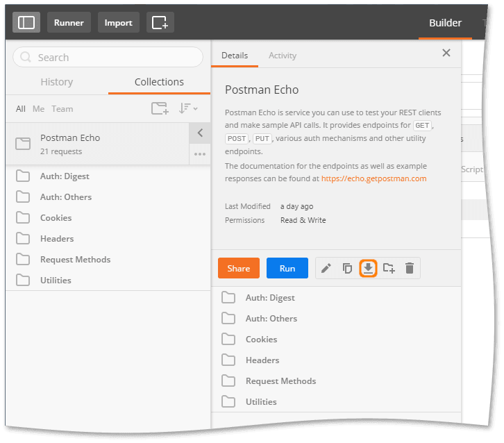This screenshot has width=504, height=443.
Task: Click the details panel Headers folder icon
Action: [x=228, y=360]
